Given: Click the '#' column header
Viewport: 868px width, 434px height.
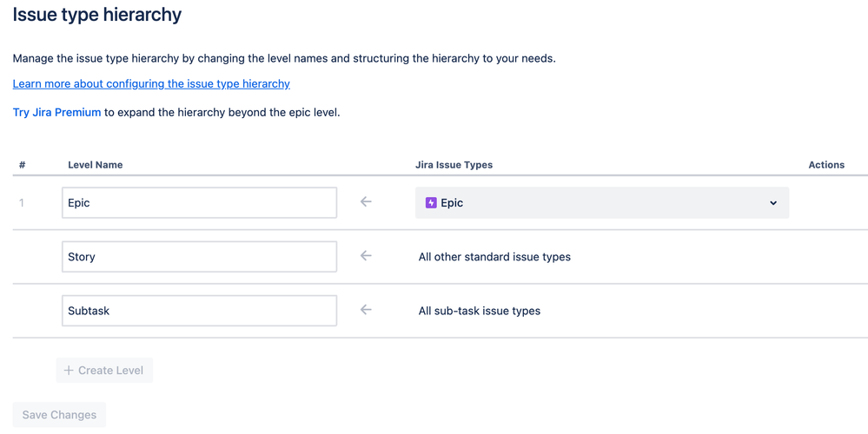Looking at the screenshot, I should pos(22,165).
